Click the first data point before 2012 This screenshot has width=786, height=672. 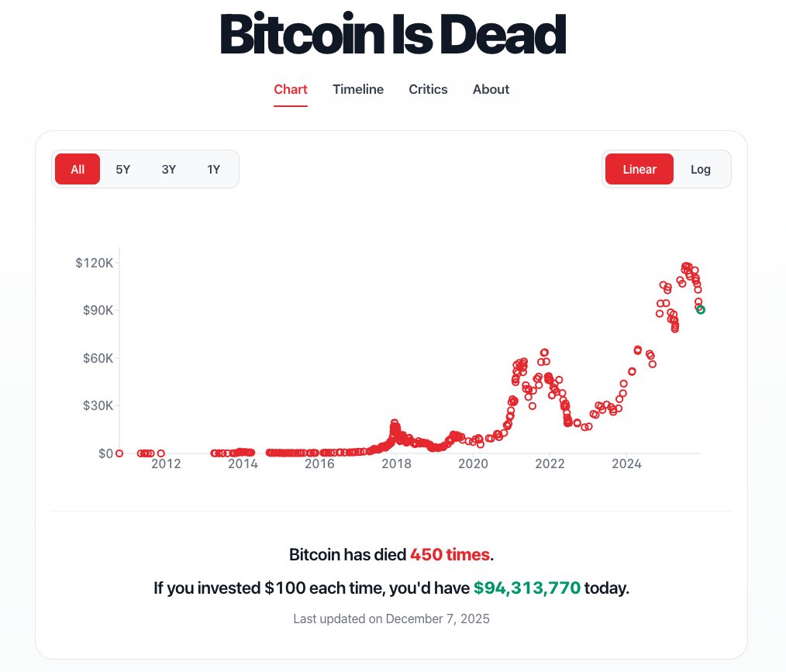[x=119, y=453]
